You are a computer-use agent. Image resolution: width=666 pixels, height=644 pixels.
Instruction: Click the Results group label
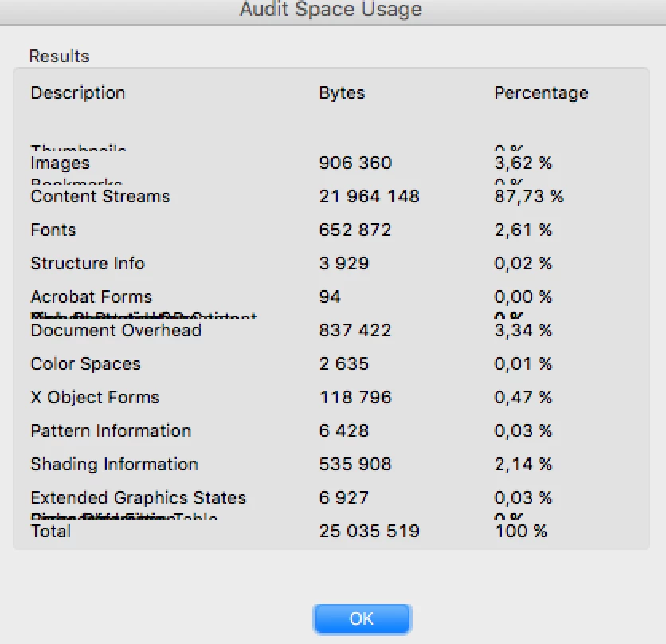point(59,57)
